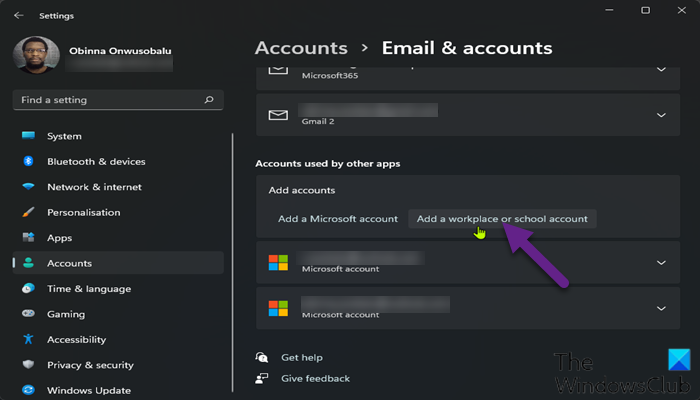Click Add a Microsoft account button
The image size is (700, 400).
click(338, 219)
